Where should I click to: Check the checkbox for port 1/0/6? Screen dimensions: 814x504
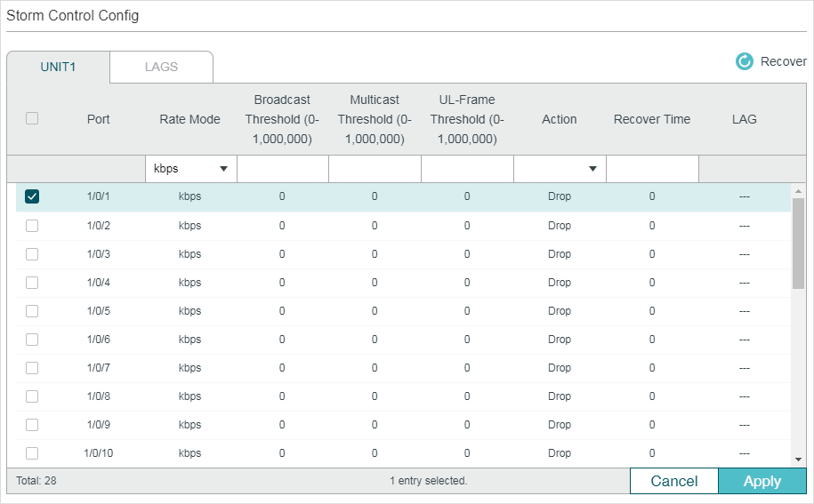(32, 340)
